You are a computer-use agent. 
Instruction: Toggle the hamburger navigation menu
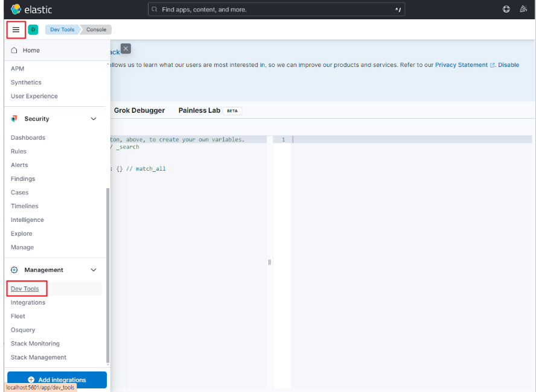click(16, 30)
